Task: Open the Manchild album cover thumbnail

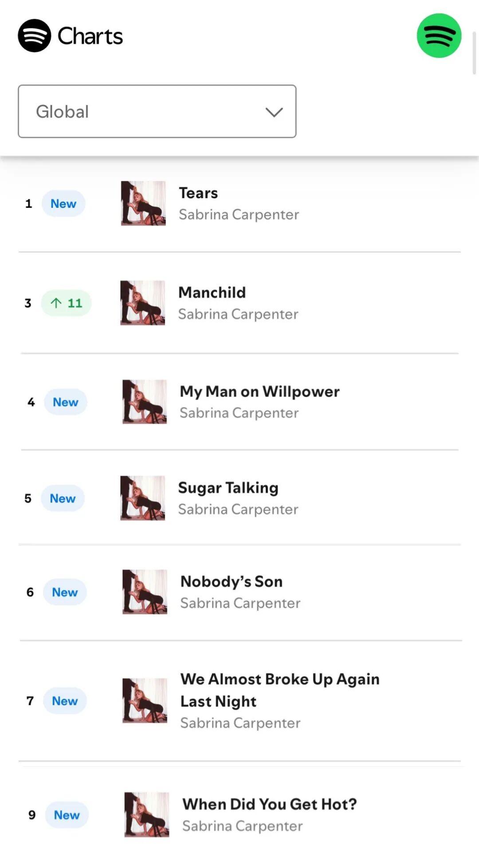Action: tap(143, 303)
